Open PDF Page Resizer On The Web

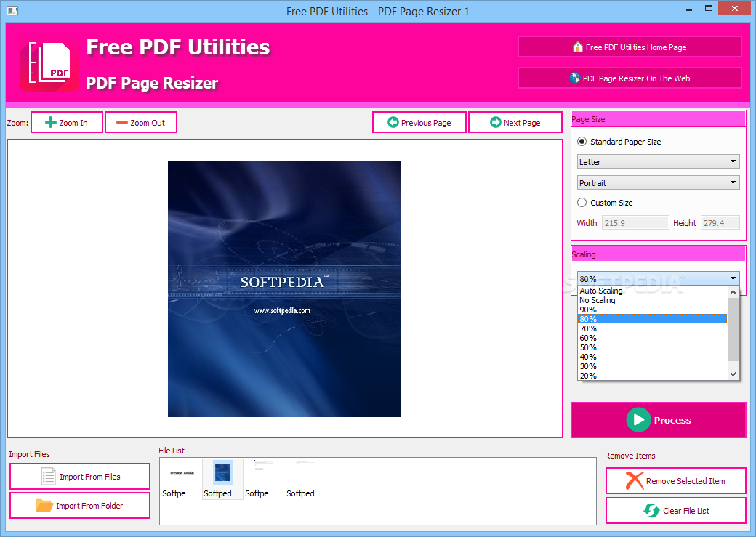pos(630,78)
